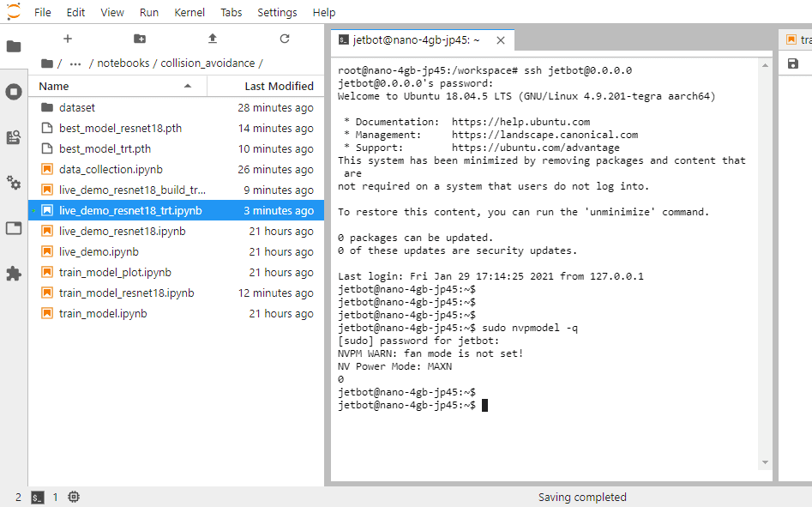Click the Jupyter logo icon
This screenshot has width=812, height=507.
(x=14, y=11)
